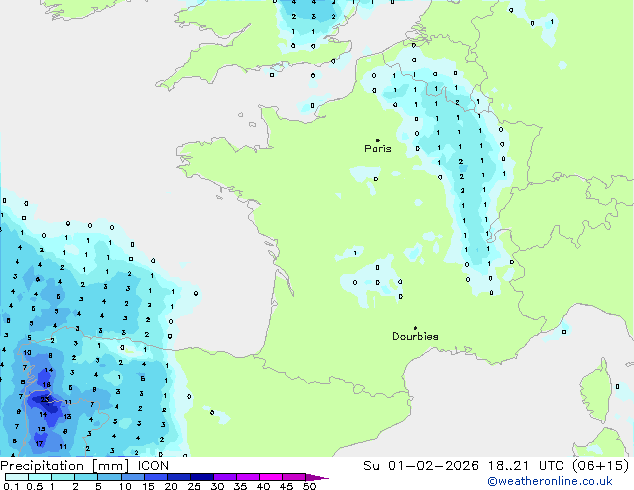Click the 18 precipitation value on map
The width and height of the screenshot is (634, 490).
[x=47, y=384]
